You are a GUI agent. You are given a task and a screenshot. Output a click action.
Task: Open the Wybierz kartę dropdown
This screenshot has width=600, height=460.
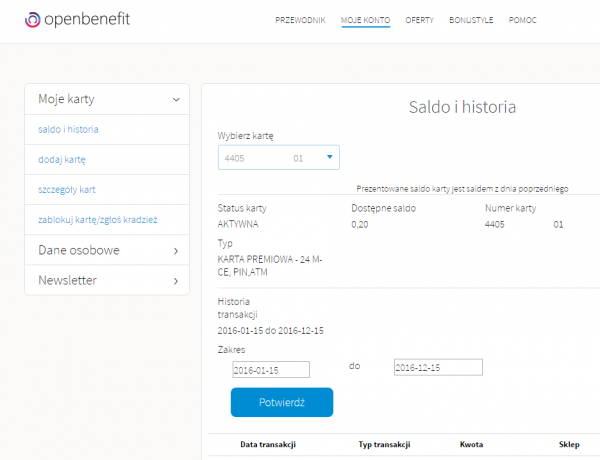click(x=278, y=158)
